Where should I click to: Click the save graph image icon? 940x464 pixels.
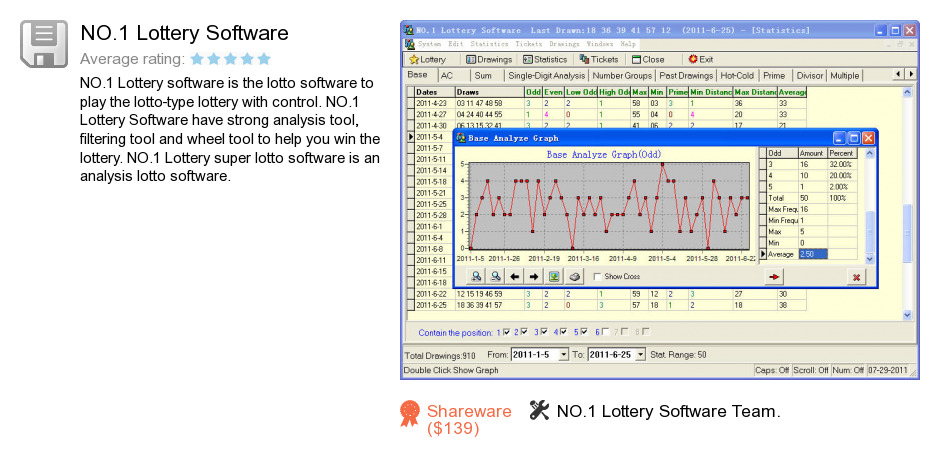(x=555, y=276)
